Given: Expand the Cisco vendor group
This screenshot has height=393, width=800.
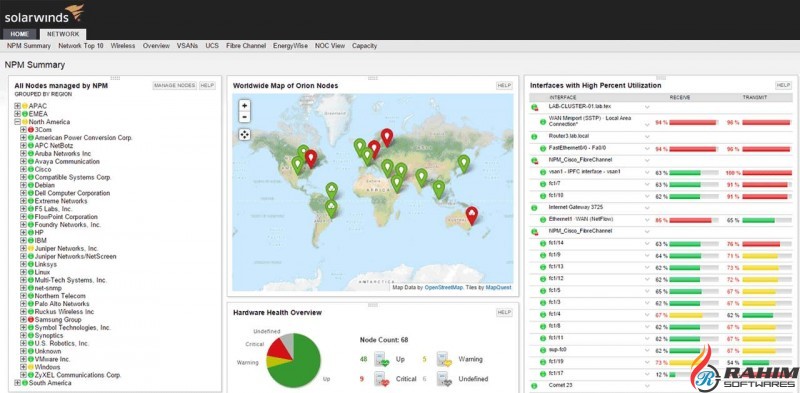Looking at the screenshot, I should (23, 169).
